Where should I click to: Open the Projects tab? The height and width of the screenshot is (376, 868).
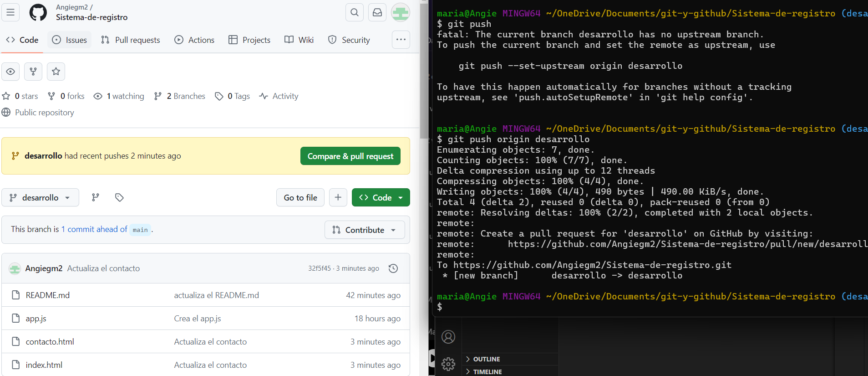pyautogui.click(x=249, y=40)
